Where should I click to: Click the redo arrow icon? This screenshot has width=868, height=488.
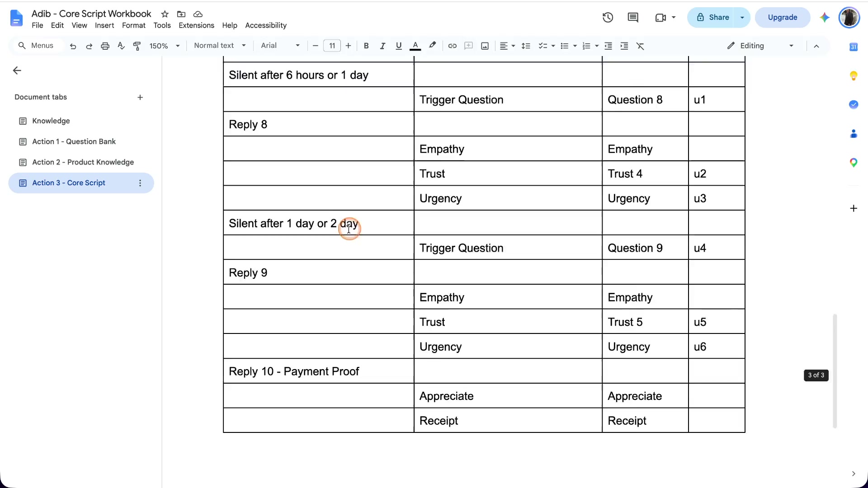pyautogui.click(x=89, y=46)
